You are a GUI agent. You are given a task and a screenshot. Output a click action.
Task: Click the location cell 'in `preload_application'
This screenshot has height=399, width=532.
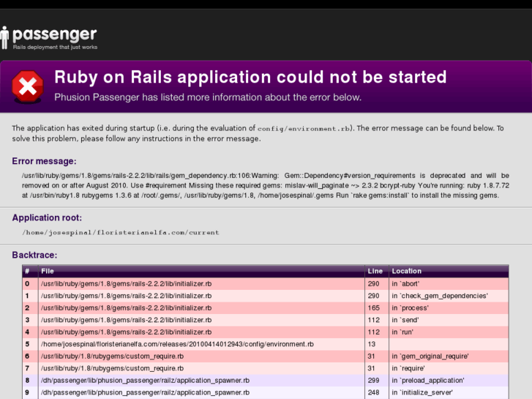(x=428, y=380)
